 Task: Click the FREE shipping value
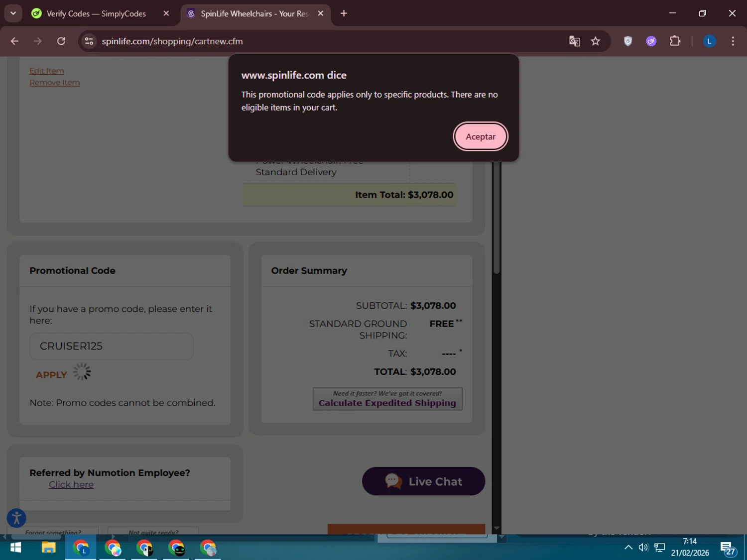tap(442, 324)
